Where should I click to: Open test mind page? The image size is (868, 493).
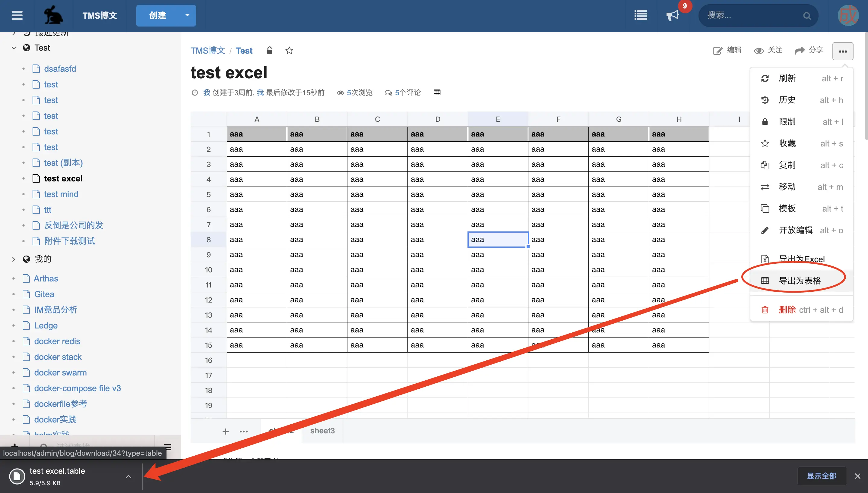[x=61, y=194]
